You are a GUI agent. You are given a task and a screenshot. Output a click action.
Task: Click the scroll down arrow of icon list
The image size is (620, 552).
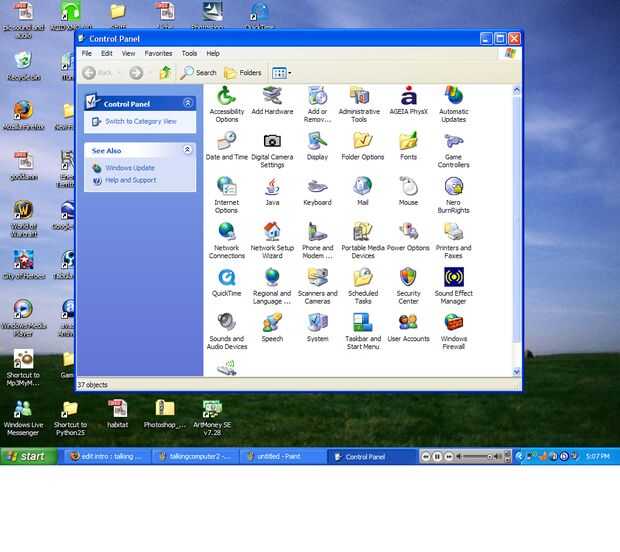[x=516, y=372]
